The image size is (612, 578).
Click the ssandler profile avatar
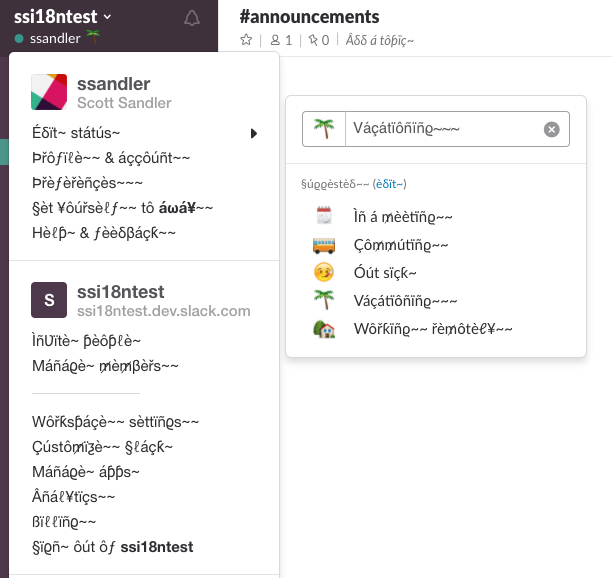pos(49,92)
